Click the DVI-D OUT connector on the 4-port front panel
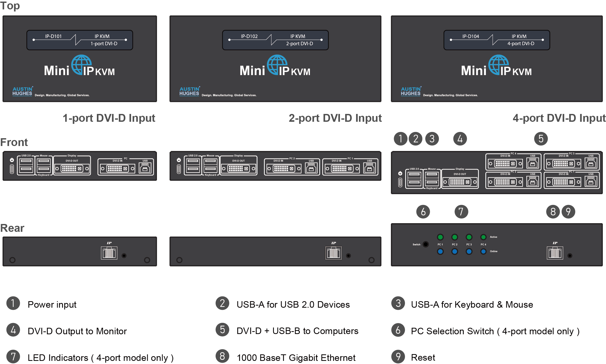The image size is (606, 364). pyautogui.click(x=460, y=182)
